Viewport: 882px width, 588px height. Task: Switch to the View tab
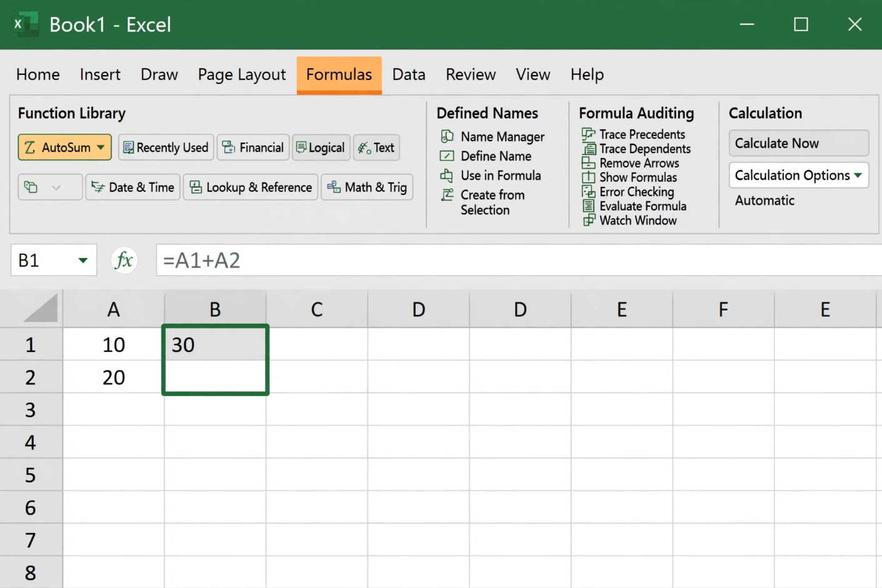[533, 74]
